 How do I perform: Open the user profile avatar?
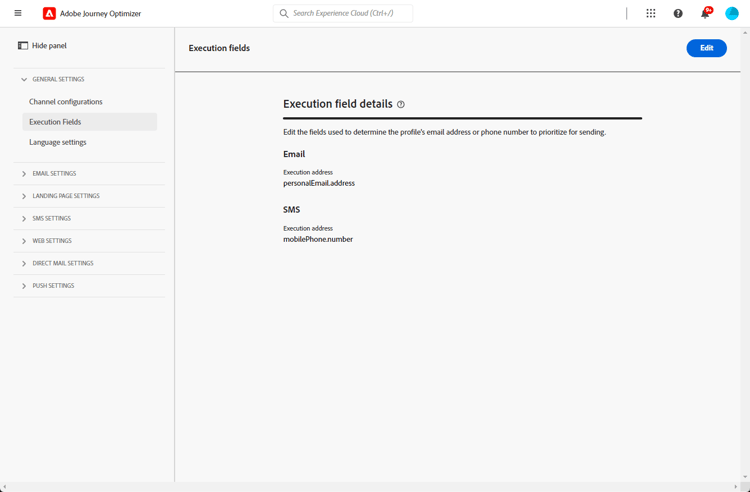click(x=732, y=13)
